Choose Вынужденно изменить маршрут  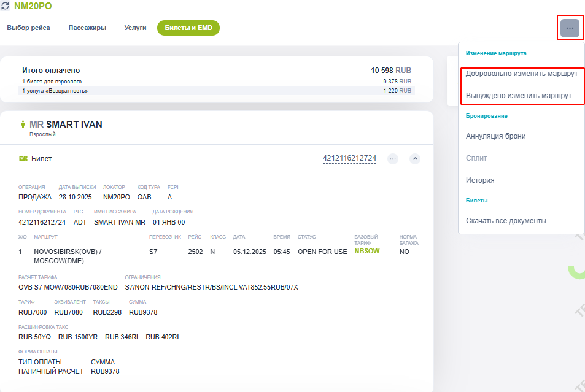pyautogui.click(x=519, y=96)
